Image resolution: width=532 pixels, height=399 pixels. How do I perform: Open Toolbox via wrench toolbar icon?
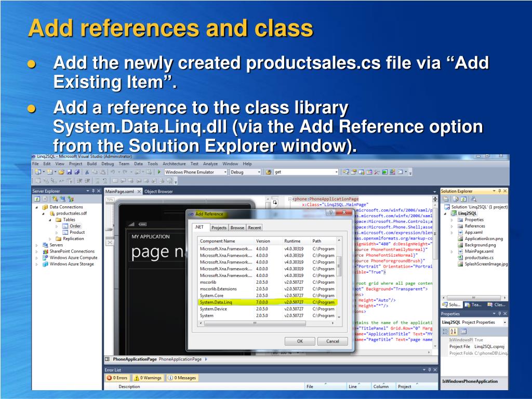(x=377, y=172)
